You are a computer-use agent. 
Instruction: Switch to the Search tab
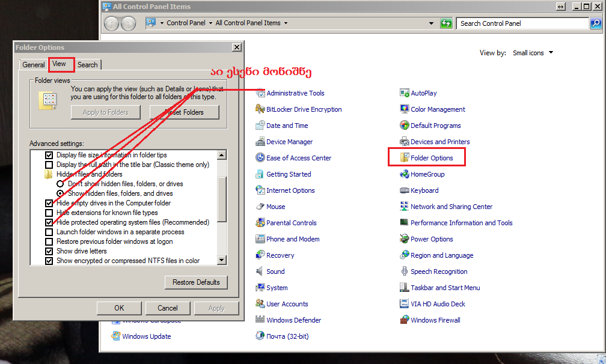click(88, 65)
